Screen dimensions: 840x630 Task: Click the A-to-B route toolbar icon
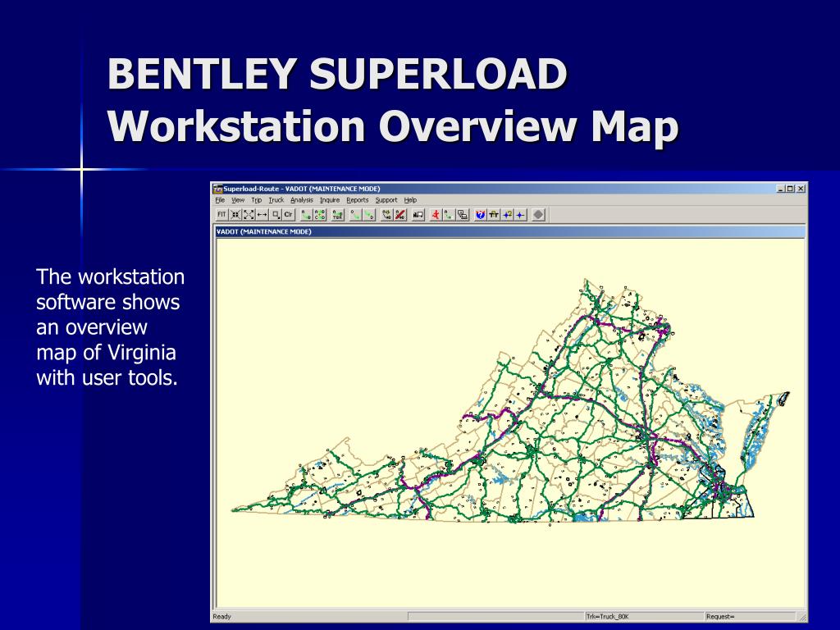tap(306, 214)
